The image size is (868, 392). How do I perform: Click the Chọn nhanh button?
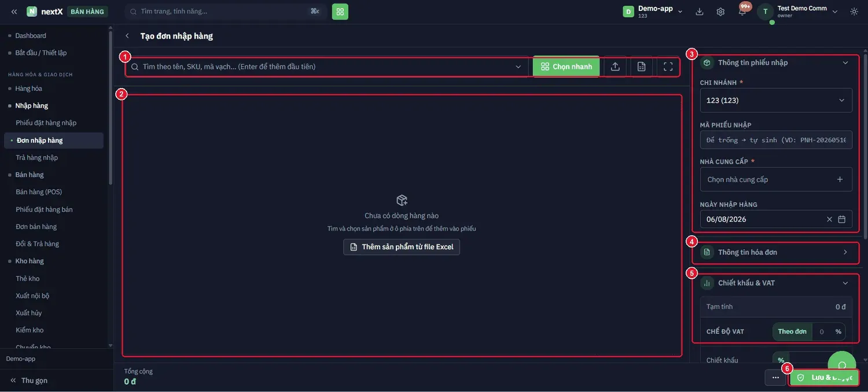(567, 66)
